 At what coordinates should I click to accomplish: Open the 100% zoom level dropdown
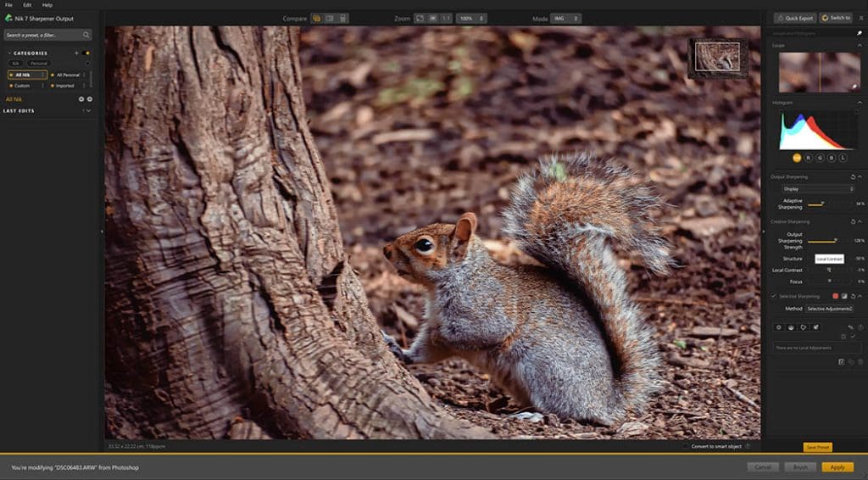[471, 19]
